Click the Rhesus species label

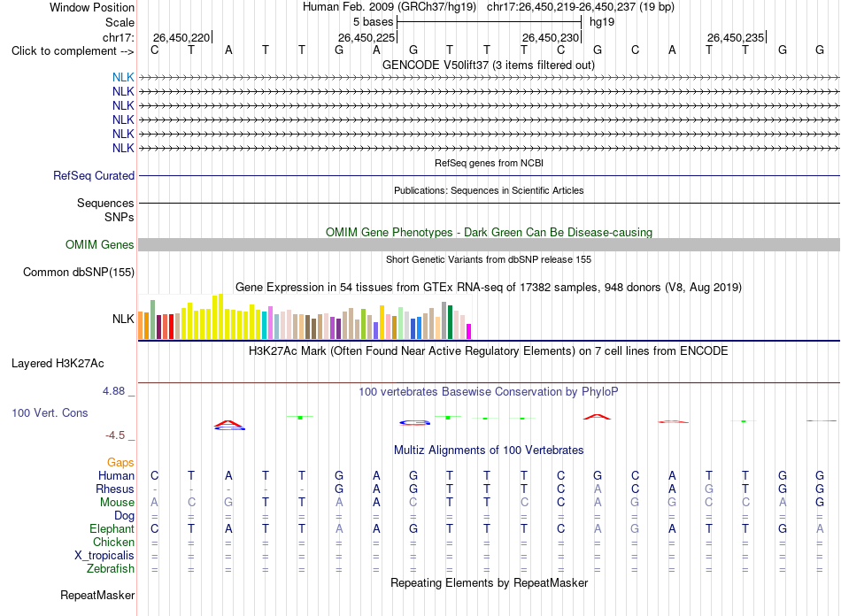point(115,489)
